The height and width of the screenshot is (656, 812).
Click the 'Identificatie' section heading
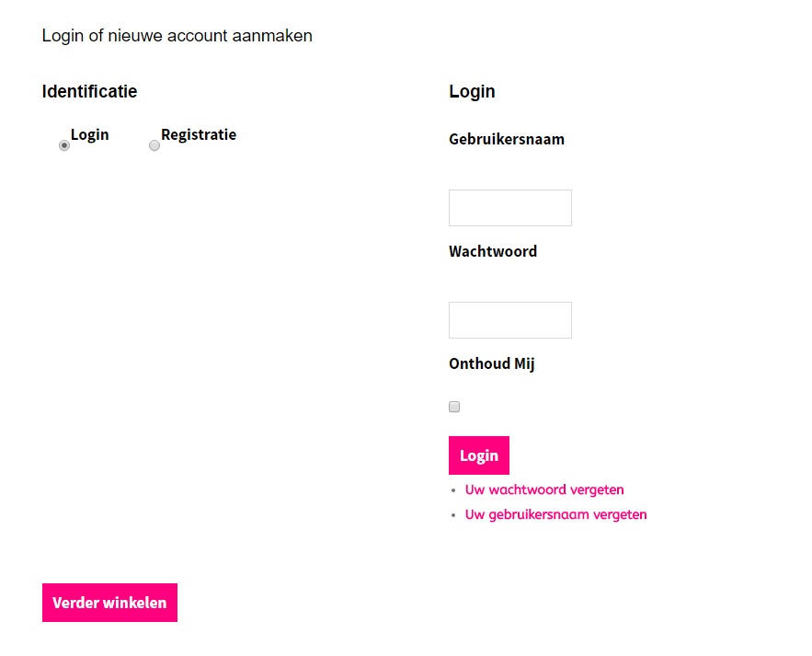[89, 91]
